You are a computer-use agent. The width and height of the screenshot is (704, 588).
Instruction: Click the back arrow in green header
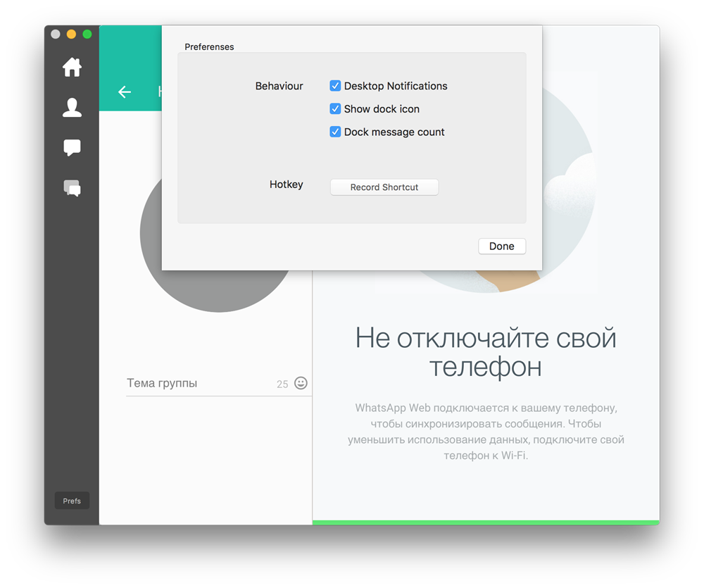click(125, 92)
